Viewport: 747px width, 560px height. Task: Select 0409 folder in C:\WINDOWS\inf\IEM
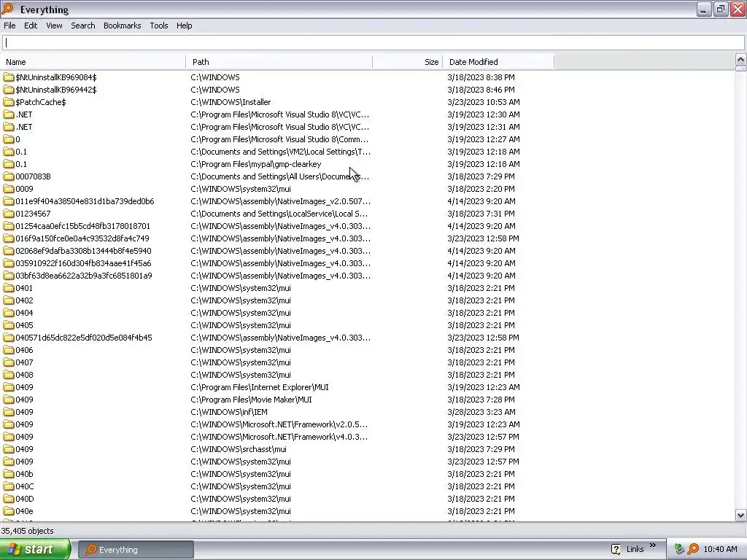(24, 412)
